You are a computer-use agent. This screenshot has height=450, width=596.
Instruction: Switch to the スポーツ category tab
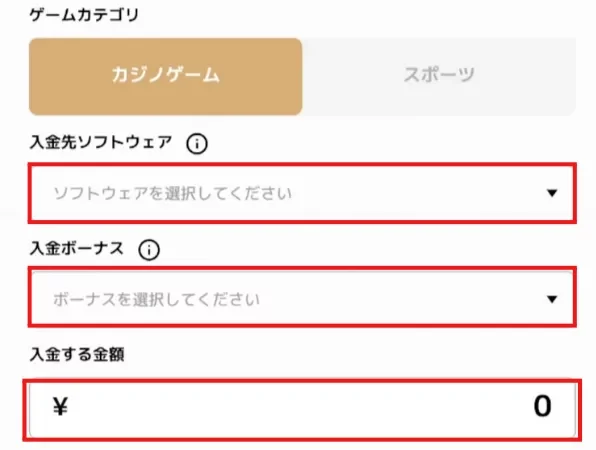click(x=439, y=76)
